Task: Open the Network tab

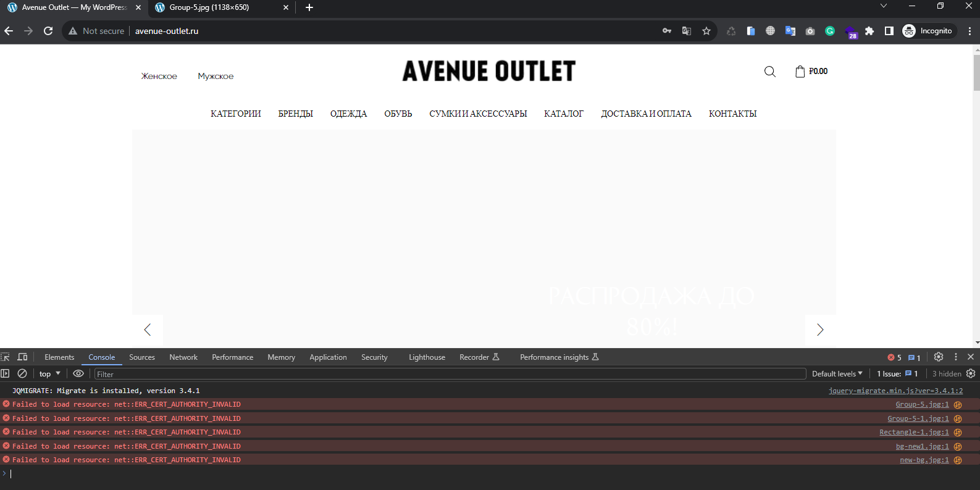Action: point(183,357)
